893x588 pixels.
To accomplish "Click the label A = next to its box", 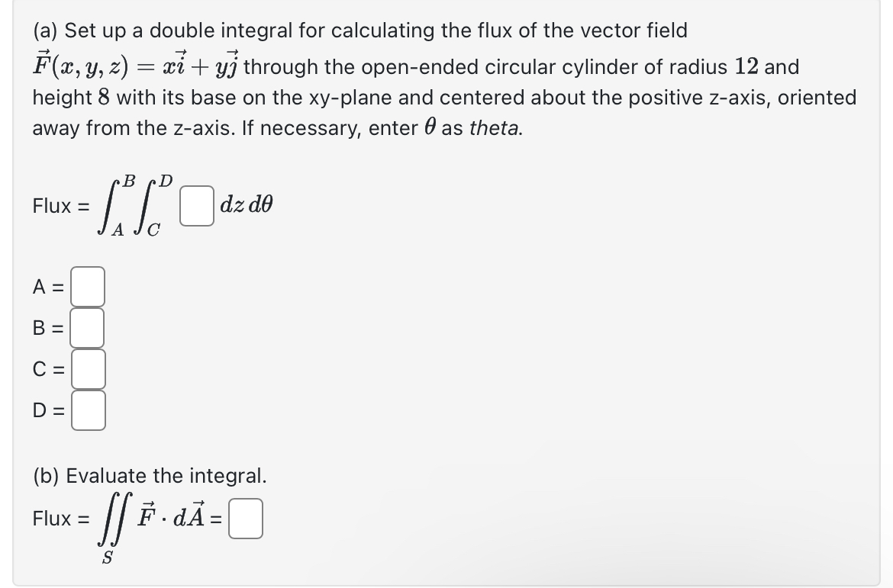I will [47, 287].
